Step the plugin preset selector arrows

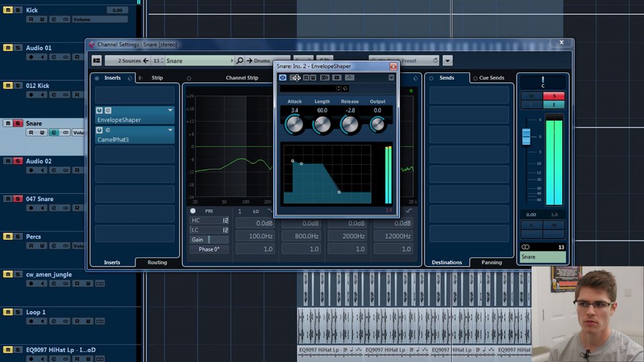click(338, 88)
